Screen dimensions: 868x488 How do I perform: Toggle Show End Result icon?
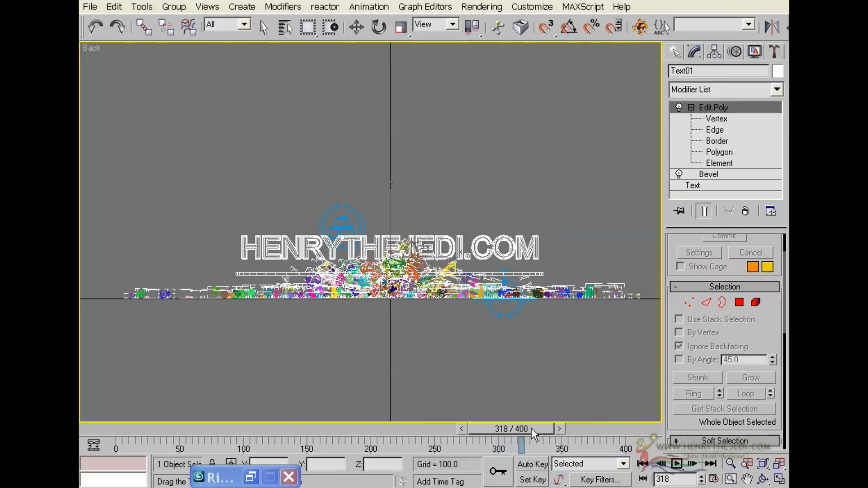tap(704, 211)
